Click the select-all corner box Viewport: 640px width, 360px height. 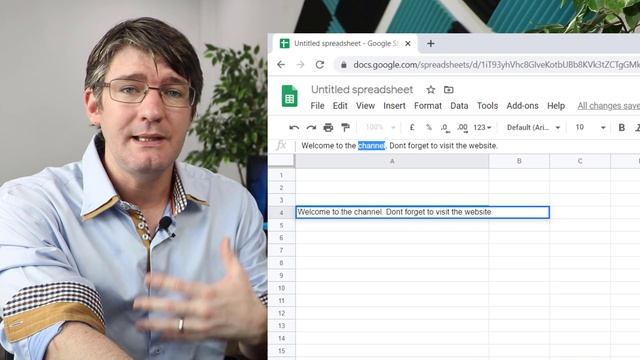coord(281,161)
